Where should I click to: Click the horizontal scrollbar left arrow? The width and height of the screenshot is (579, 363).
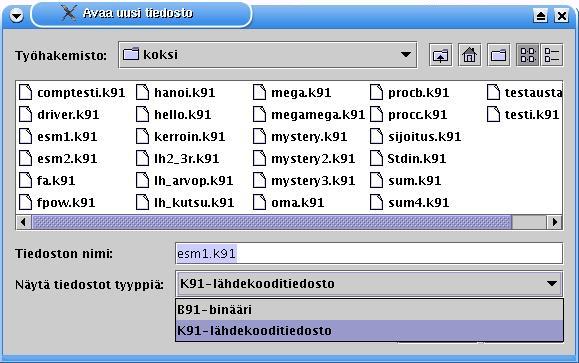pos(24,222)
